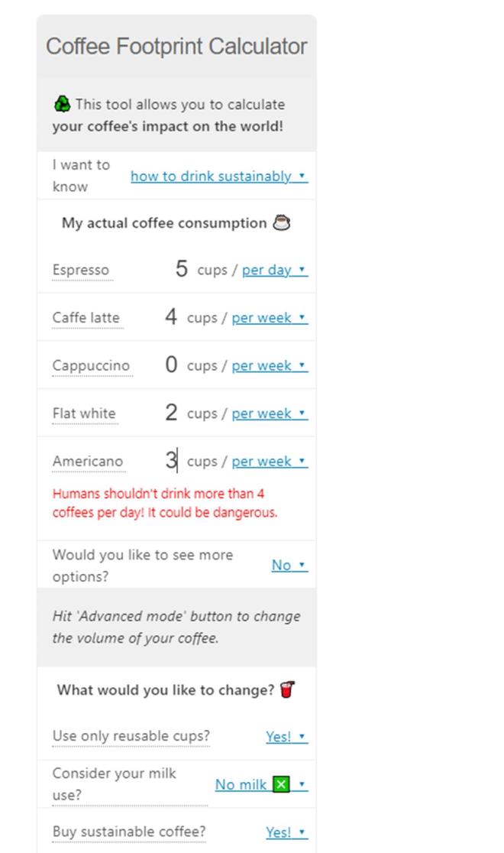Click the green X milk icon
Viewport: 504px width, 853px height.
point(281,784)
